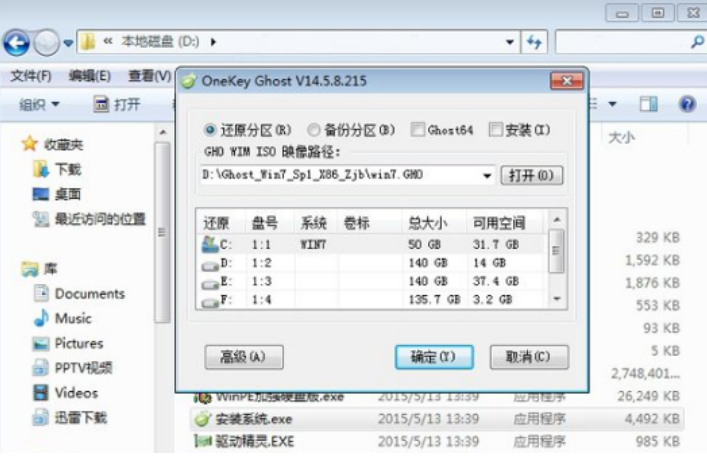
Task: Open the 编辑(E) menu
Action: click(x=89, y=76)
